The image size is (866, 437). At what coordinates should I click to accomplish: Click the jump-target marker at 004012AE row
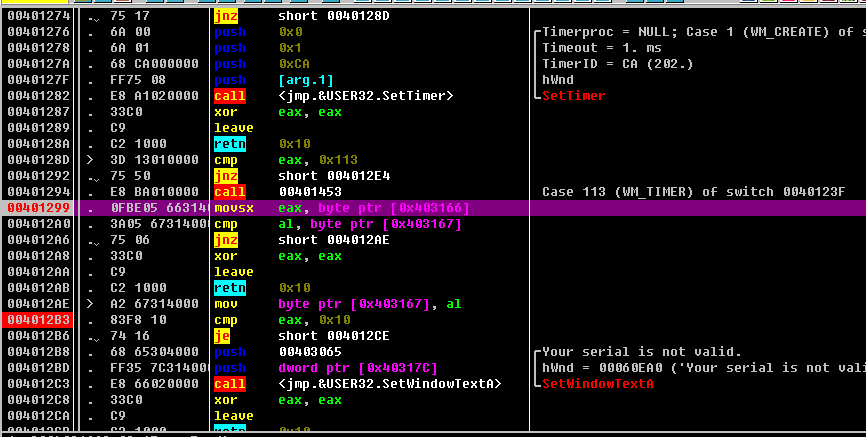pyautogui.click(x=90, y=304)
